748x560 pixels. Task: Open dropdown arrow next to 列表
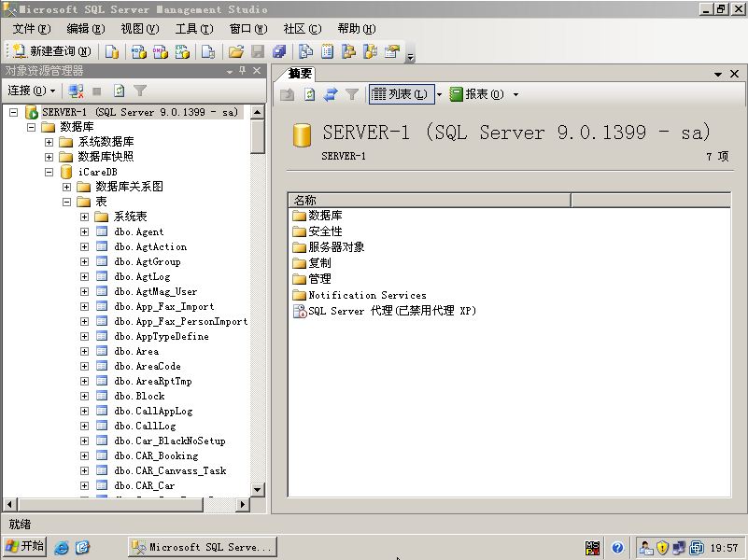click(x=439, y=94)
